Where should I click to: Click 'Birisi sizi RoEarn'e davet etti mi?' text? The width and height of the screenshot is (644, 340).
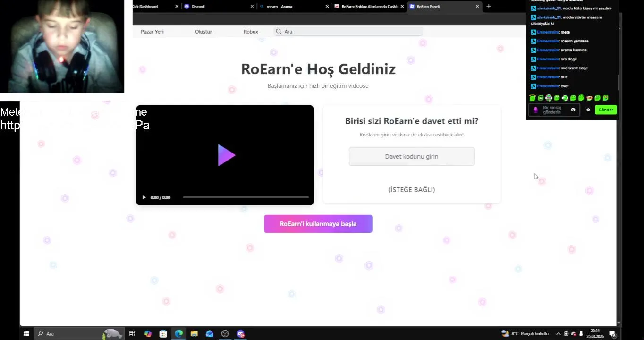412,121
